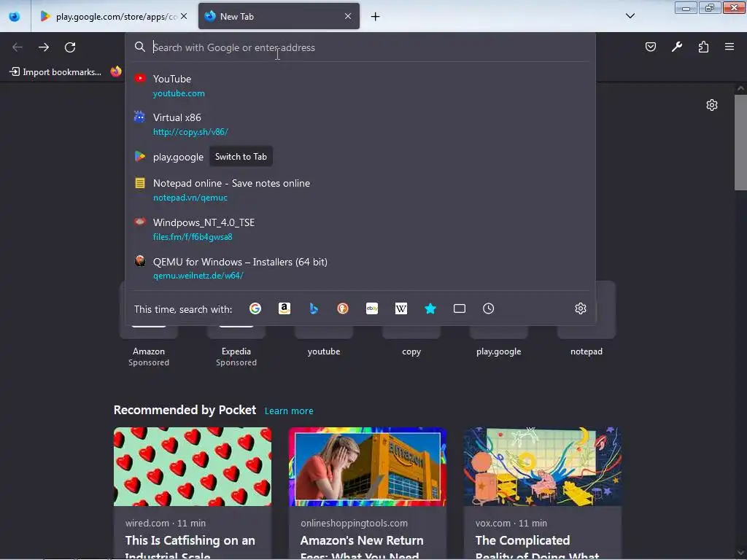Search this time with Amazon
This screenshot has height=560, width=747.
pos(285,308)
